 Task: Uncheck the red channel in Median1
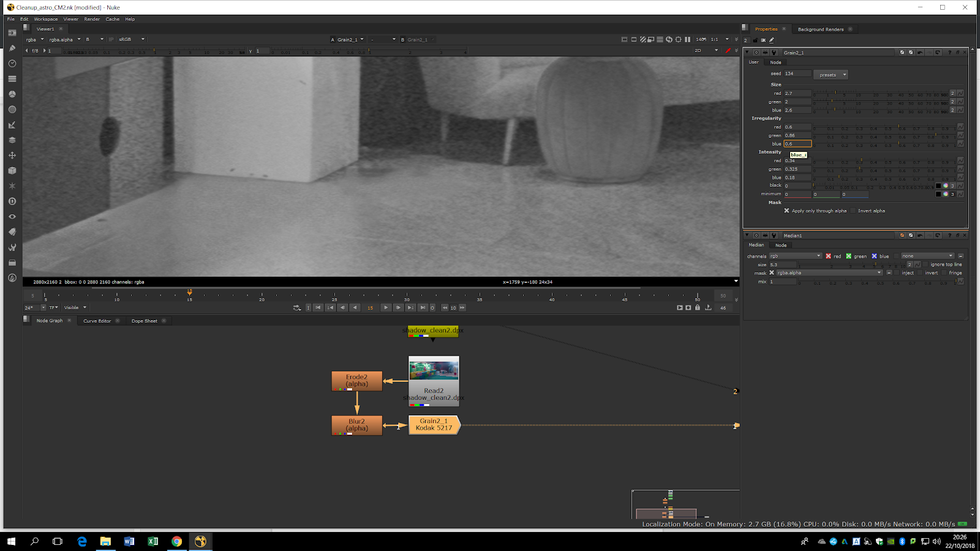point(828,257)
